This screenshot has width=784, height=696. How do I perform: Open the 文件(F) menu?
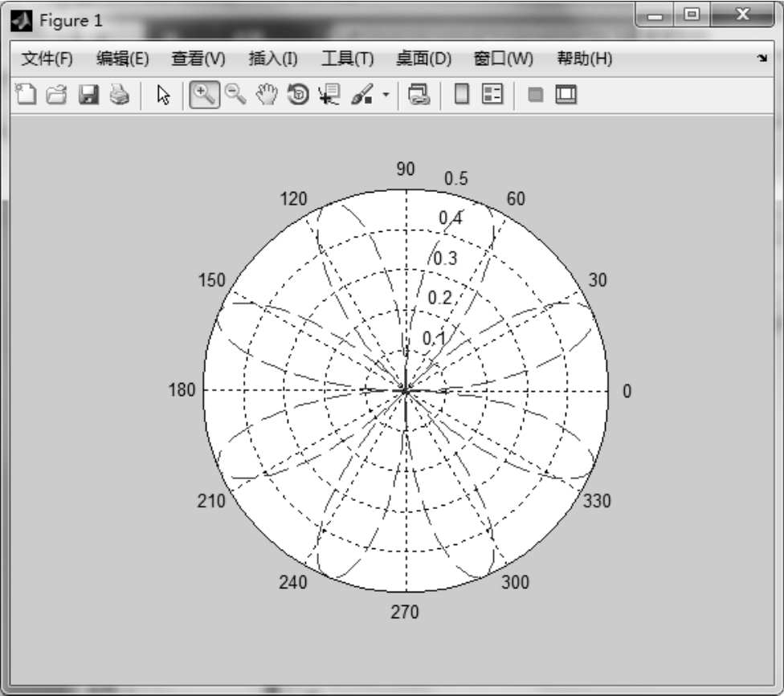click(x=46, y=59)
